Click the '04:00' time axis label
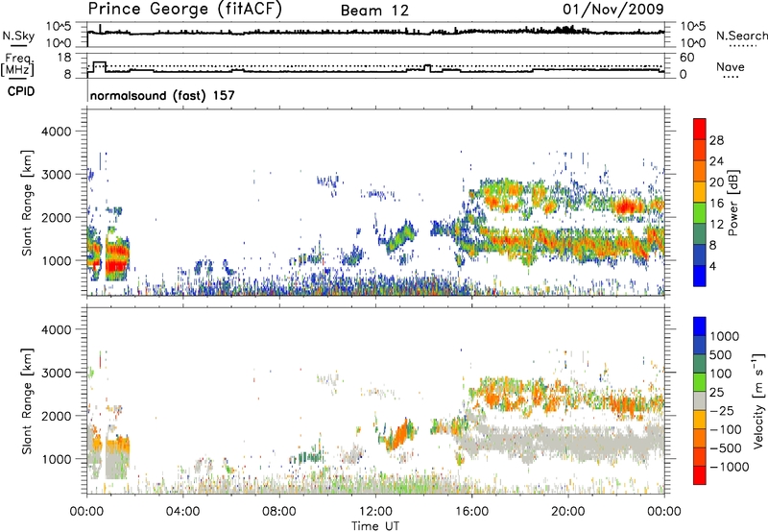768x532 pixels. pyautogui.click(x=182, y=512)
